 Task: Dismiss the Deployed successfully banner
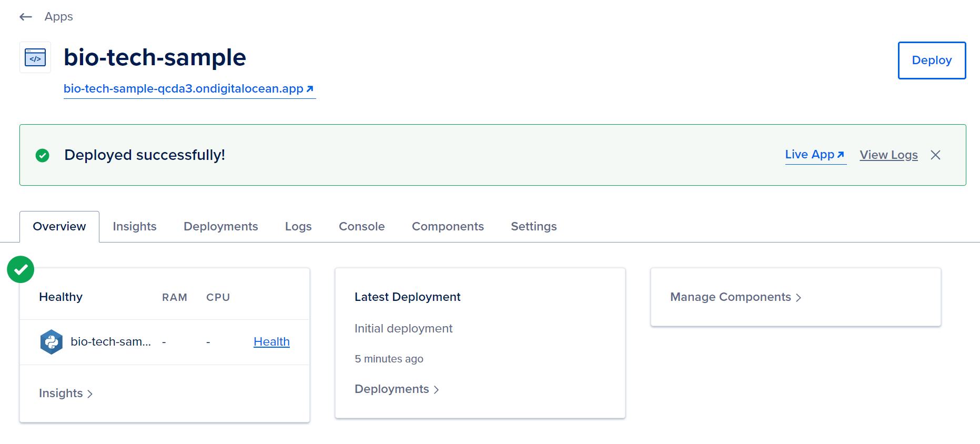[x=935, y=155]
